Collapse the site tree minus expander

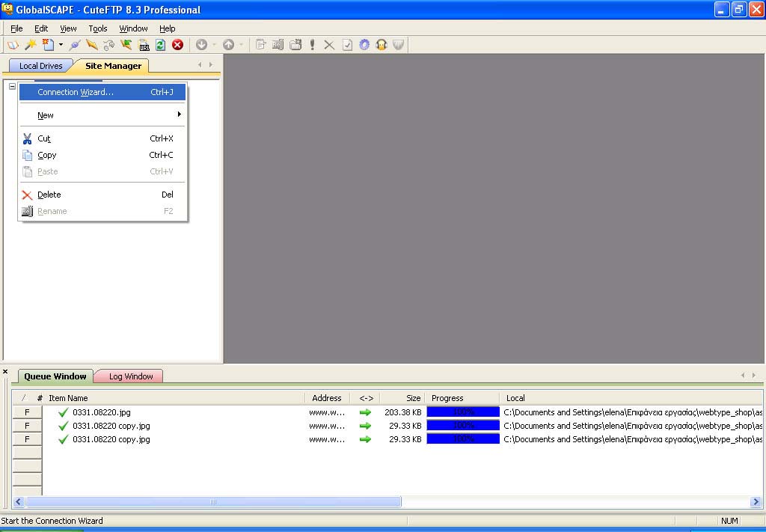tap(12, 86)
